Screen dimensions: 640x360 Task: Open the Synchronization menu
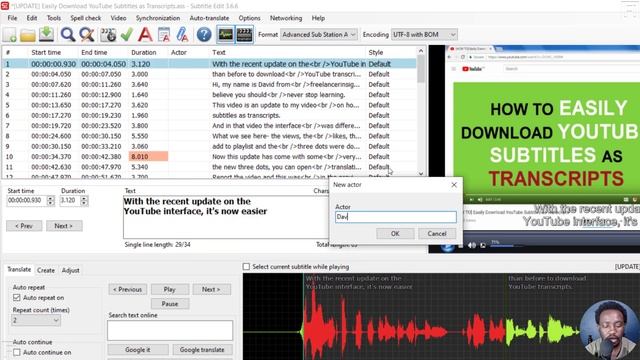158,18
